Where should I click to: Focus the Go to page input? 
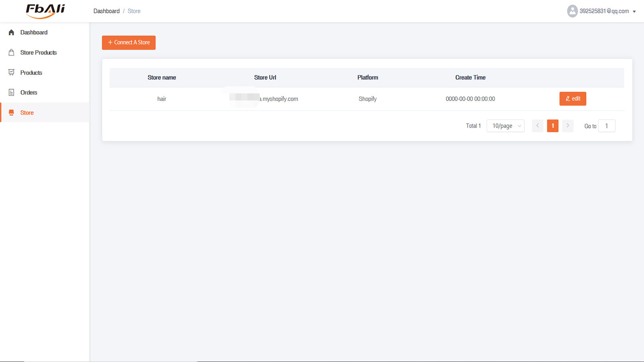coord(607,126)
